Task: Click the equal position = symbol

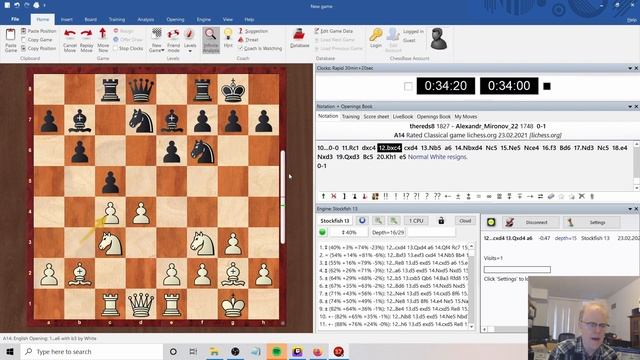Action: tap(479, 196)
